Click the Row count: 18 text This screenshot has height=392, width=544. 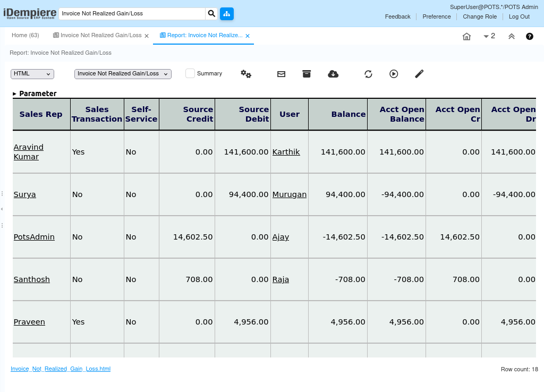coord(520,369)
